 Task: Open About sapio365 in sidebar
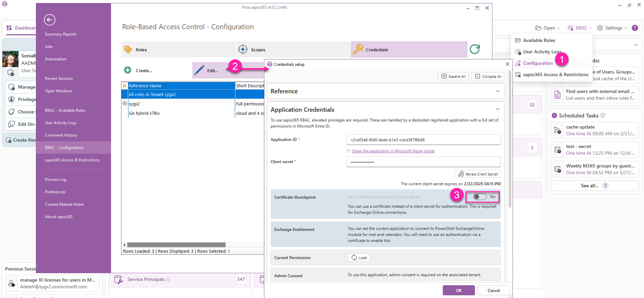click(59, 217)
